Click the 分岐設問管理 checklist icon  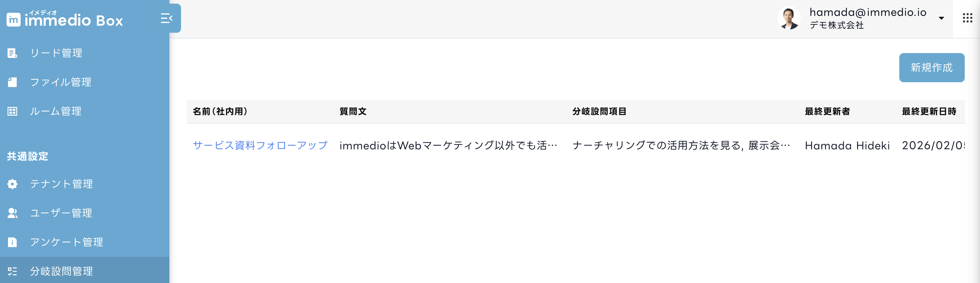(12, 271)
